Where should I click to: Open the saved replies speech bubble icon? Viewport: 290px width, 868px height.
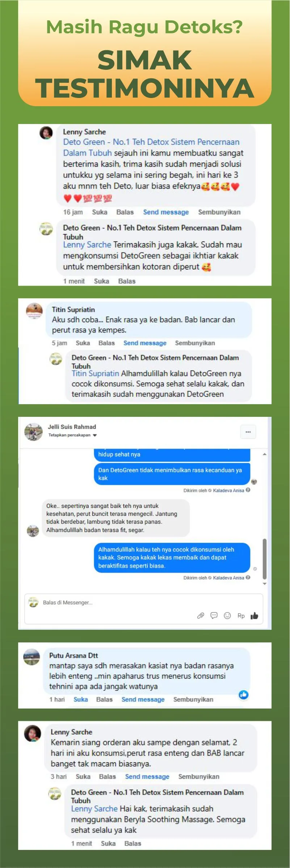(214, 616)
